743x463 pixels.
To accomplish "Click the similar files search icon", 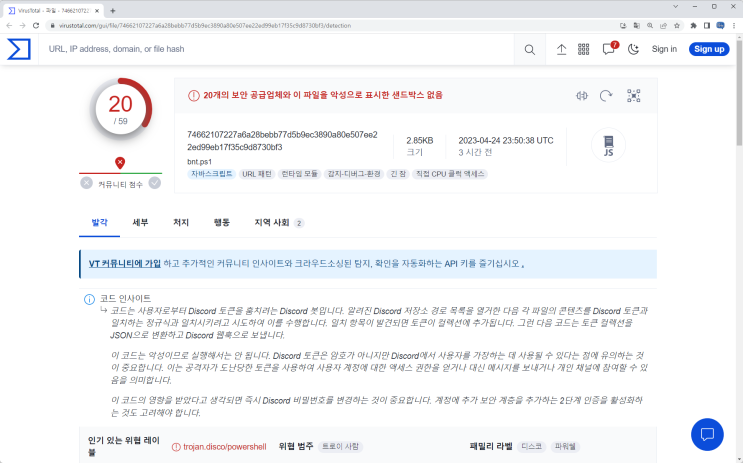I will (582, 96).
